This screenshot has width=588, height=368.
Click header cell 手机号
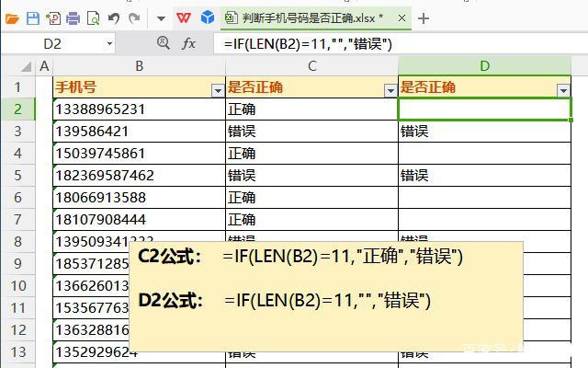(x=139, y=87)
